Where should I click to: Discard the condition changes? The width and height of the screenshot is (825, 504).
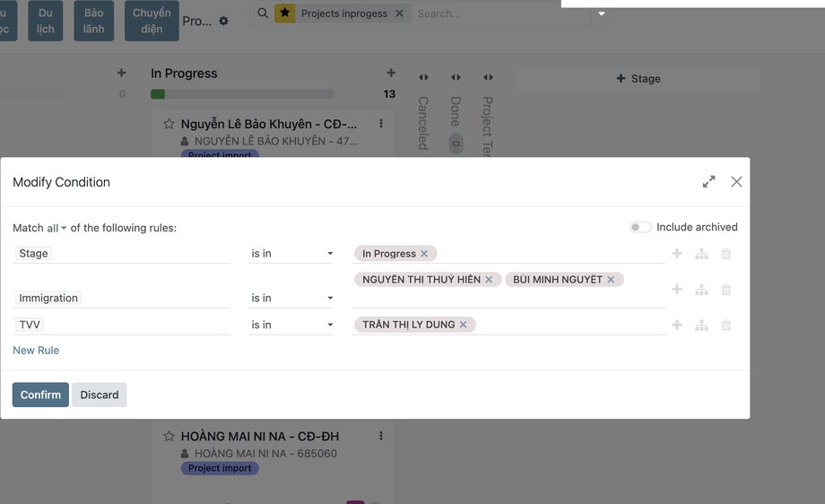100,395
